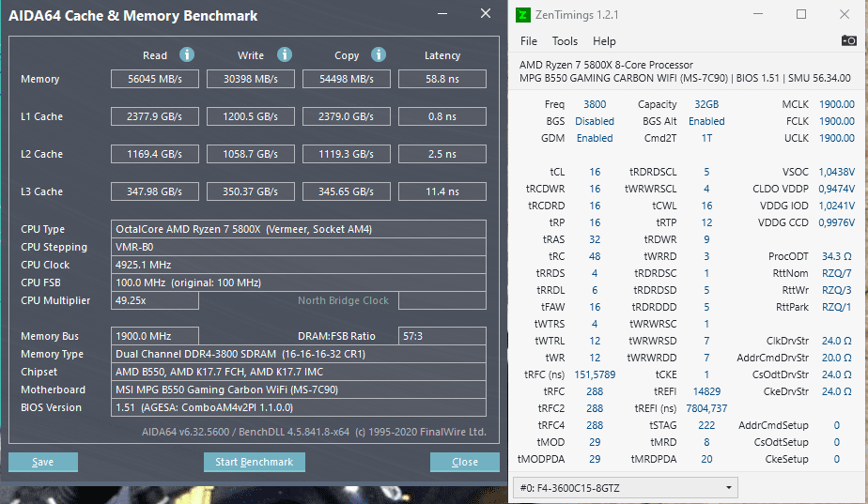Take a screenshot with ZenTimings camera icon
Image resolution: width=868 pixels, height=504 pixels.
[848, 40]
